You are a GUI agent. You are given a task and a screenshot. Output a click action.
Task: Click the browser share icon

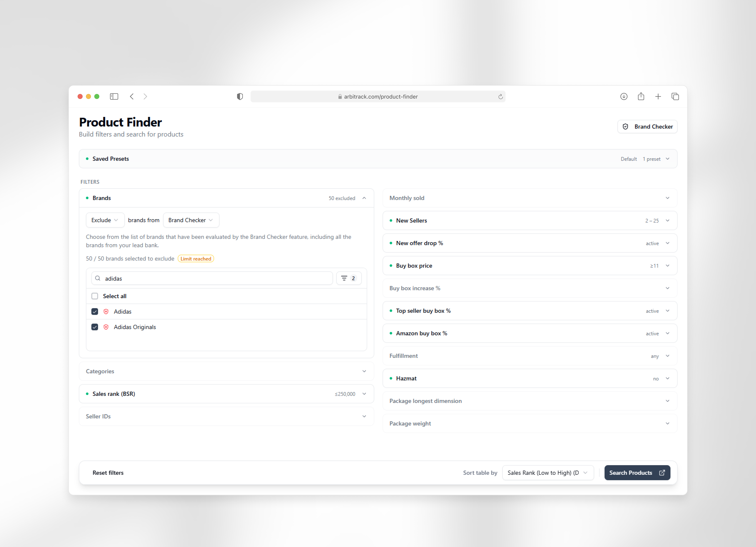[641, 96]
